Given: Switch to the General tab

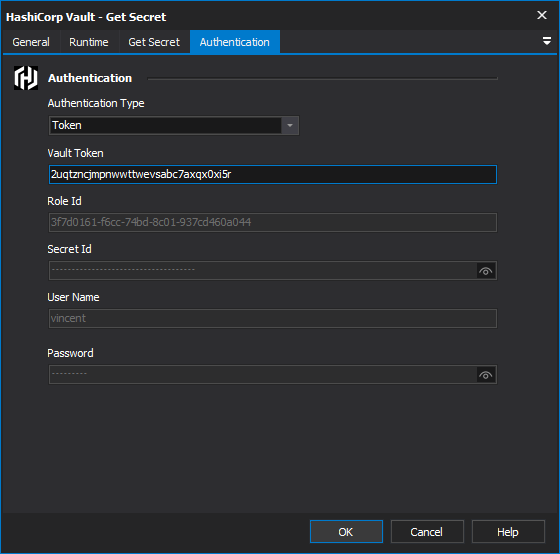Looking at the screenshot, I should 31,42.
